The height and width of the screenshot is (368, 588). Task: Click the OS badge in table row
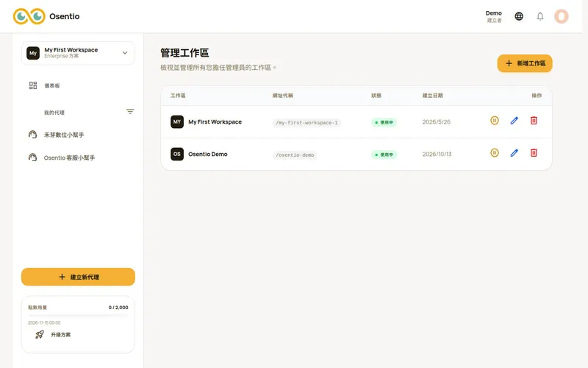click(177, 154)
